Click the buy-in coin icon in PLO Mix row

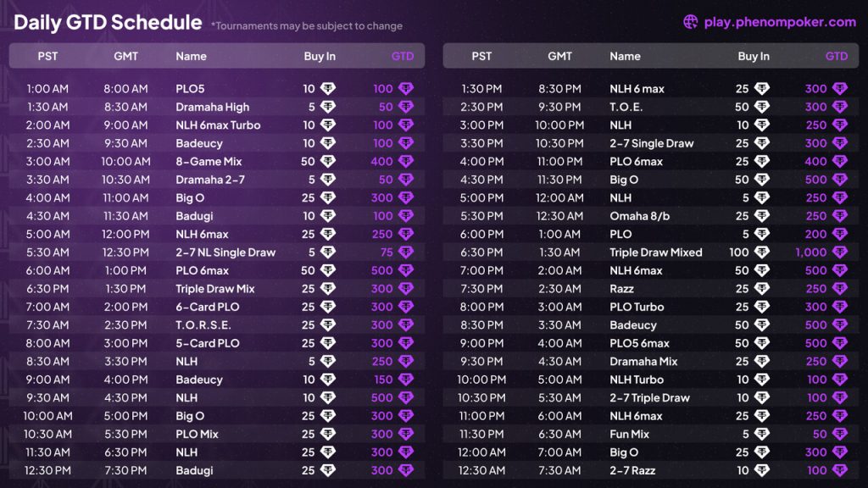click(x=328, y=435)
